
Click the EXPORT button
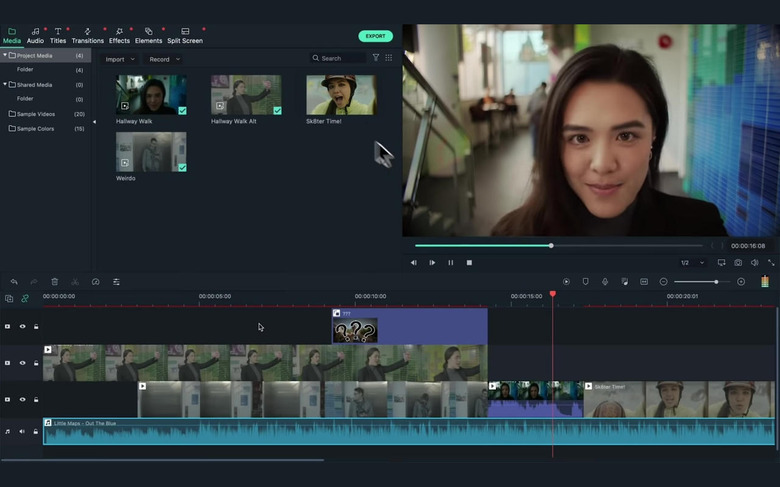pyautogui.click(x=376, y=36)
